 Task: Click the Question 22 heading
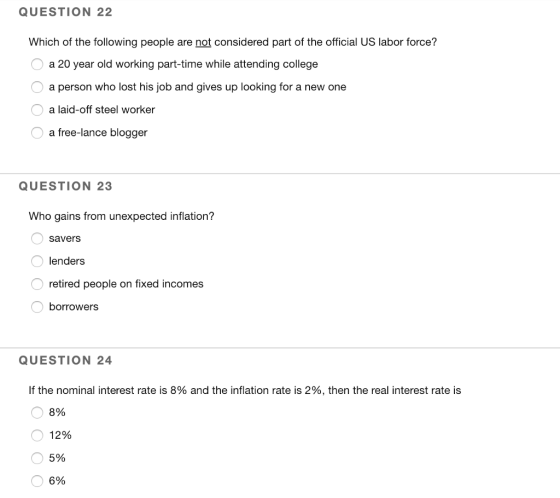click(66, 12)
